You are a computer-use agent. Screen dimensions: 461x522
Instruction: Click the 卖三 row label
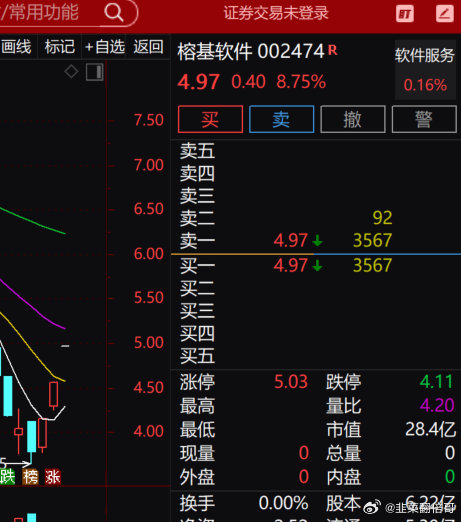(x=197, y=196)
